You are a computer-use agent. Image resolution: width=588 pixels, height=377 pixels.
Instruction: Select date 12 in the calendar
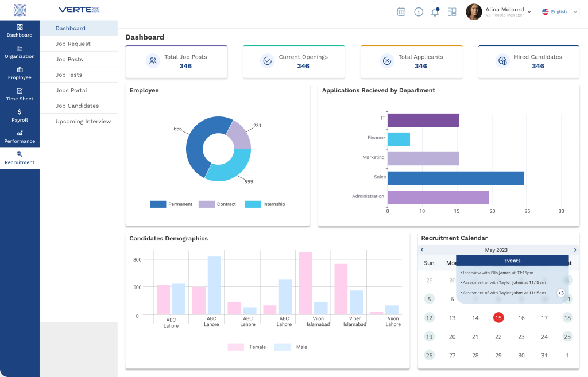(430, 318)
